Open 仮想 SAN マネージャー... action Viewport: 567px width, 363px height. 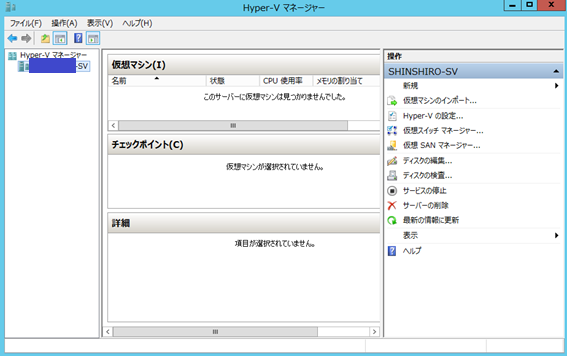point(442,146)
